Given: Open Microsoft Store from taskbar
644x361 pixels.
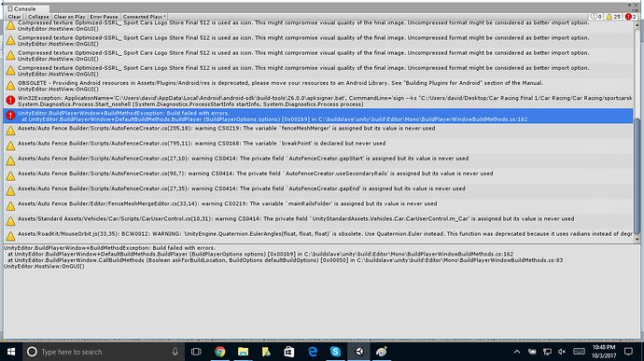Looking at the screenshot, I should click(x=289, y=352).
